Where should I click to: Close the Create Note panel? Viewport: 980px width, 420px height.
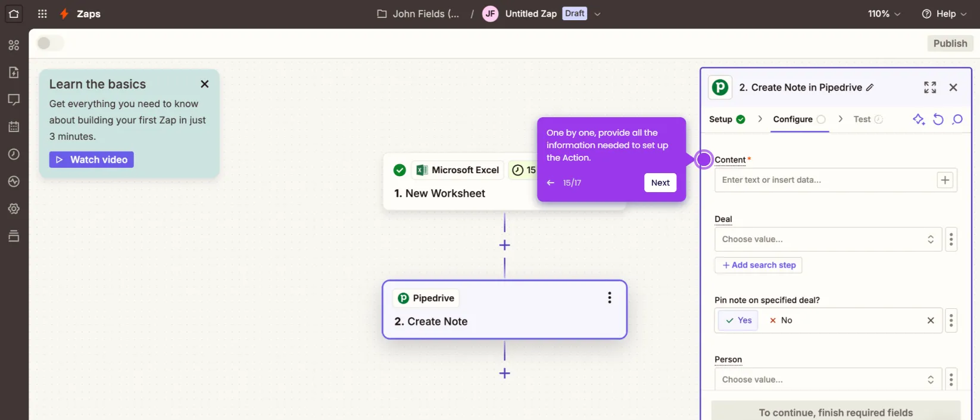[x=953, y=87]
